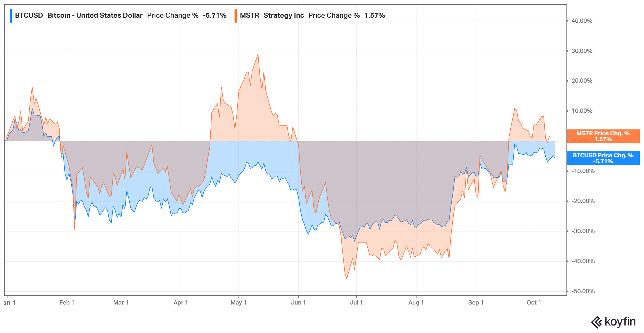Click the orange MSTR Price Chg. % tag
Image resolution: width=644 pixels, height=333 pixels.
point(603,136)
